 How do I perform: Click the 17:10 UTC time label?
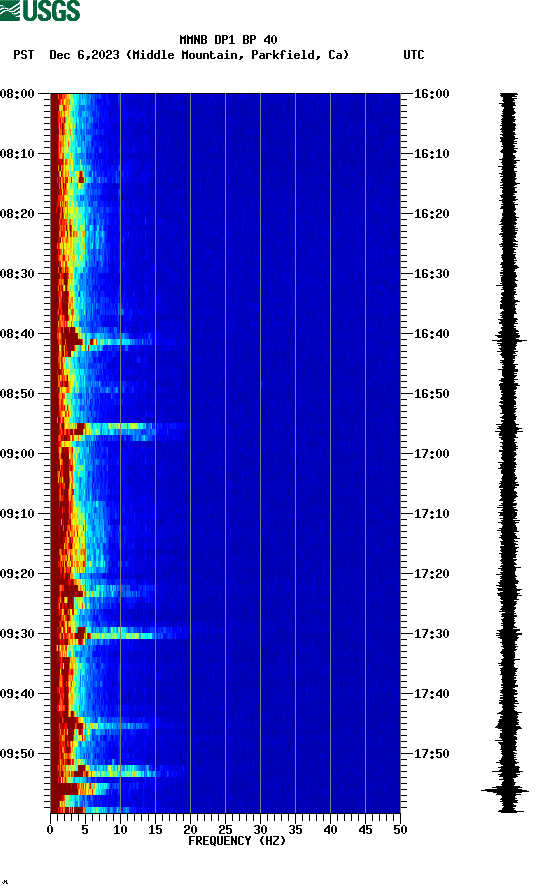(431, 514)
